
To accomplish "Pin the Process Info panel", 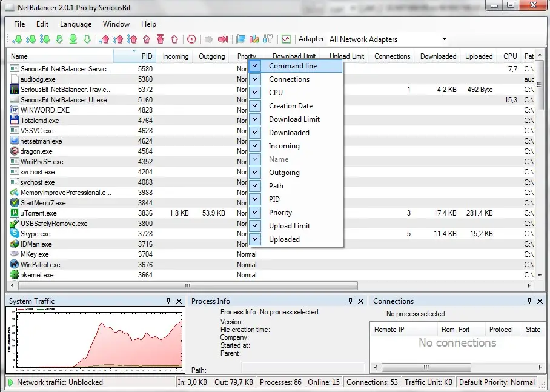I will tap(350, 301).
